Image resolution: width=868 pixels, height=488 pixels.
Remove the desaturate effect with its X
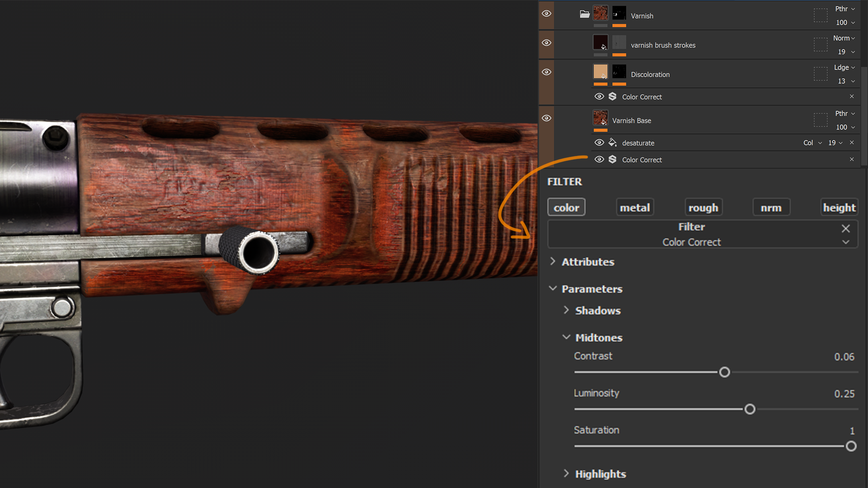coord(852,142)
